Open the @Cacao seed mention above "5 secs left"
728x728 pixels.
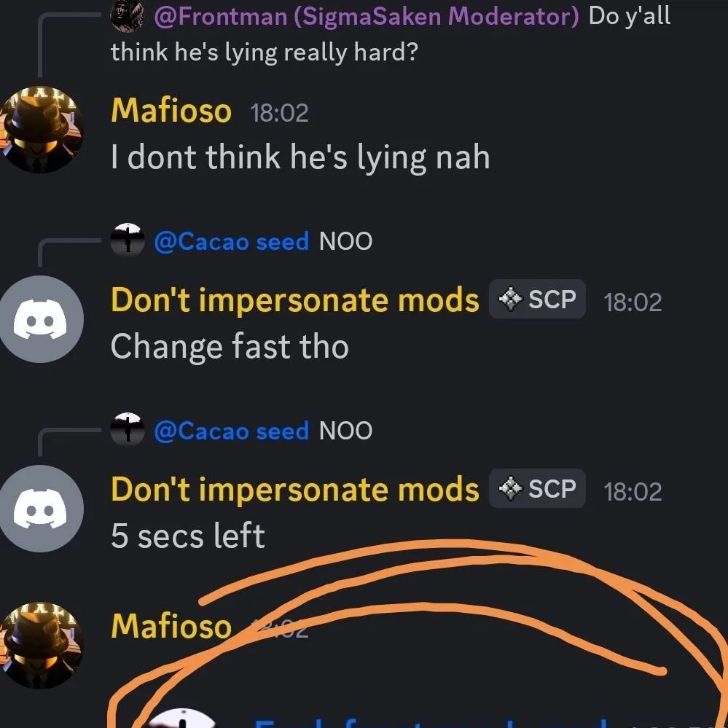tap(231, 431)
